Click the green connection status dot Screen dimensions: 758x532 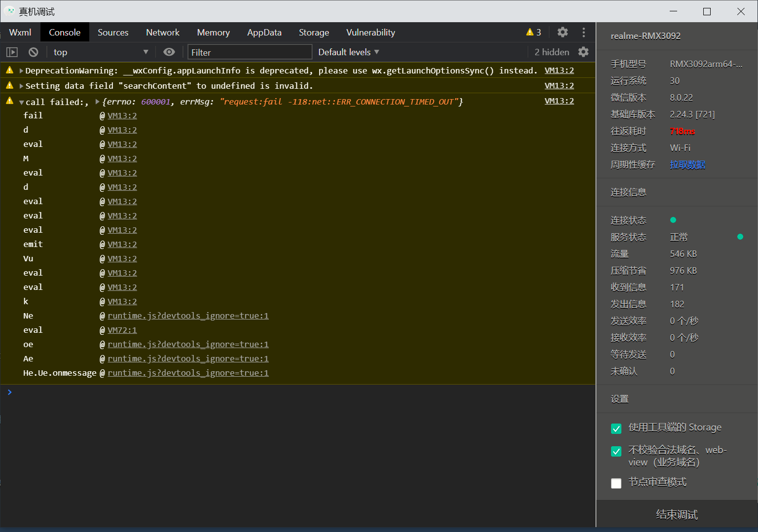[673, 220]
